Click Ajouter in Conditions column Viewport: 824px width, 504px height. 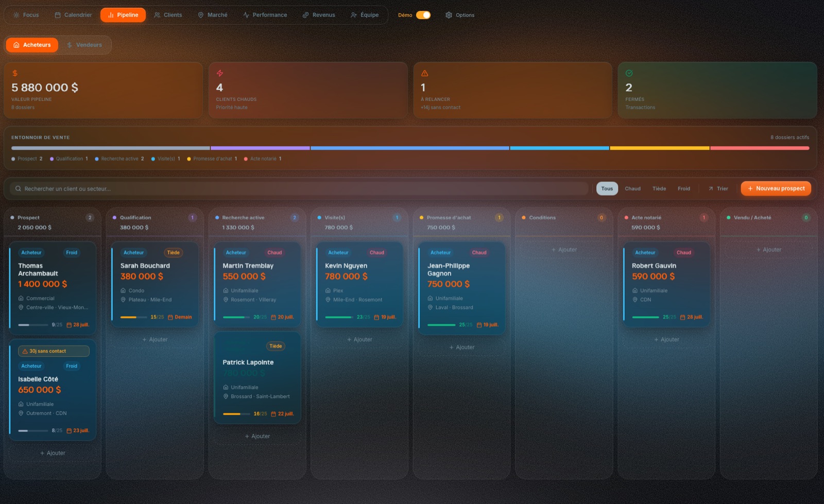[564, 250]
